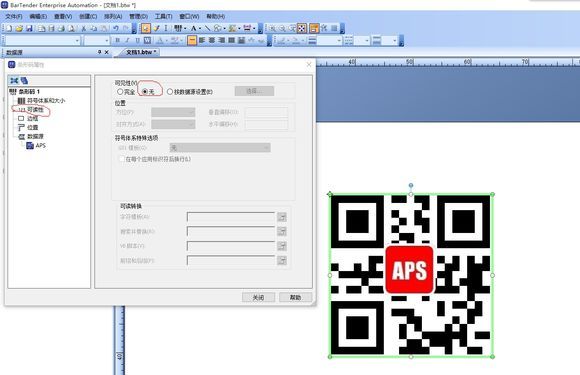This screenshot has height=375, width=580.
Task: Cut with the scissors icon
Action: (x=84, y=28)
